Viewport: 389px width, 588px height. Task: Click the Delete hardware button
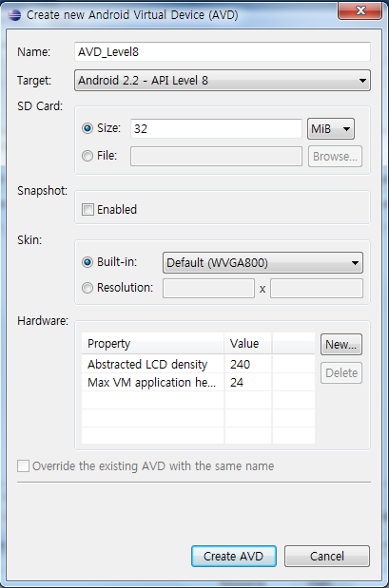pos(341,372)
